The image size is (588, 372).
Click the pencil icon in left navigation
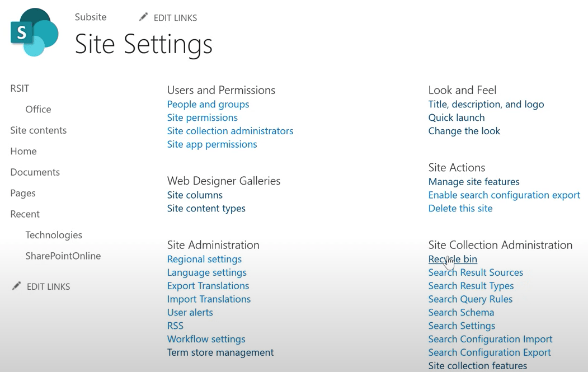pyautogui.click(x=16, y=286)
